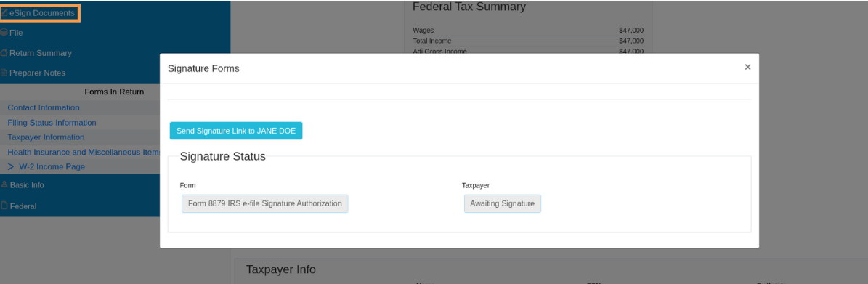Open the Contact Information form link

[x=43, y=107]
